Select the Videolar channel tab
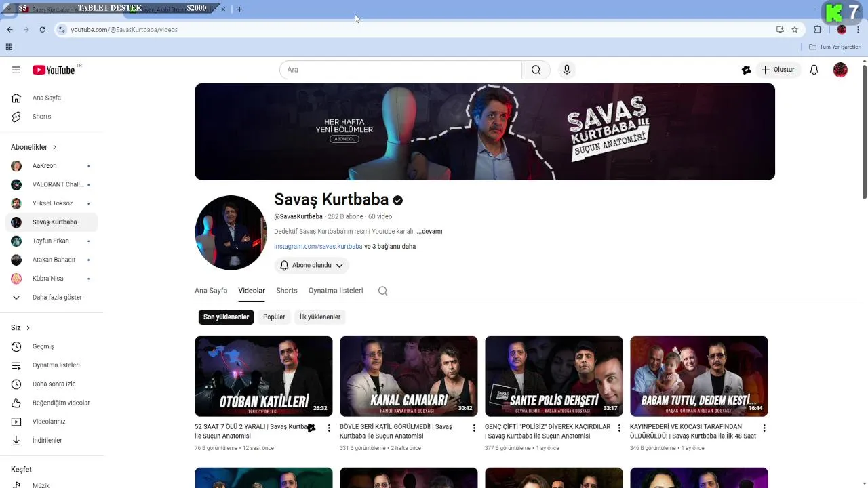Screen dimensions: 868x488 (252, 291)
